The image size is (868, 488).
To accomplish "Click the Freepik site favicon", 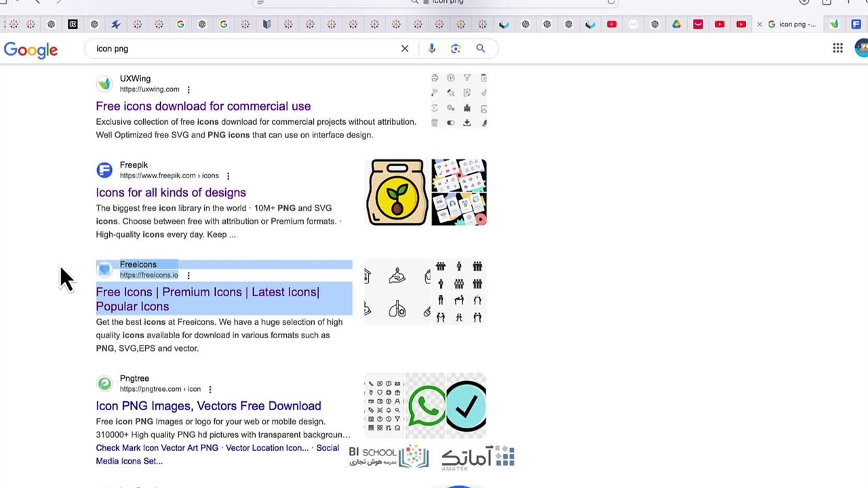I will [x=104, y=170].
